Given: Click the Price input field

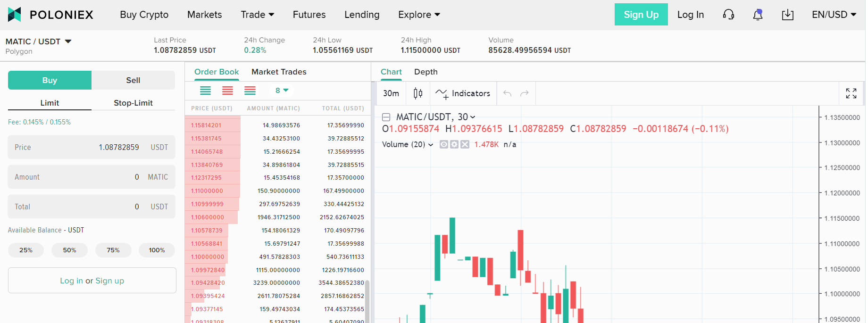Looking at the screenshot, I should click(x=92, y=147).
